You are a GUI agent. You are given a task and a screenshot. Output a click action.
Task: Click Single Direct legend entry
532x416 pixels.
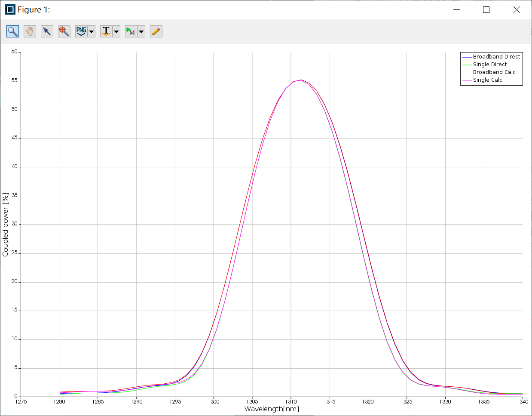coord(485,65)
